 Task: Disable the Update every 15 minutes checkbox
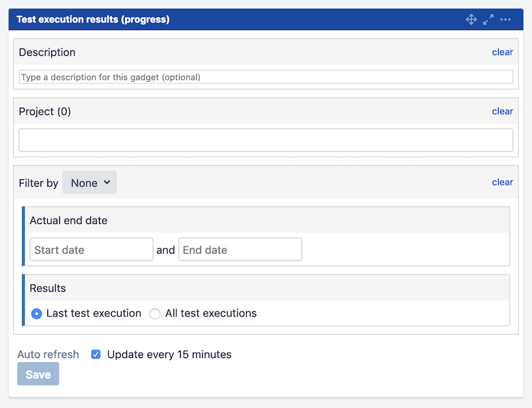pyautogui.click(x=96, y=354)
